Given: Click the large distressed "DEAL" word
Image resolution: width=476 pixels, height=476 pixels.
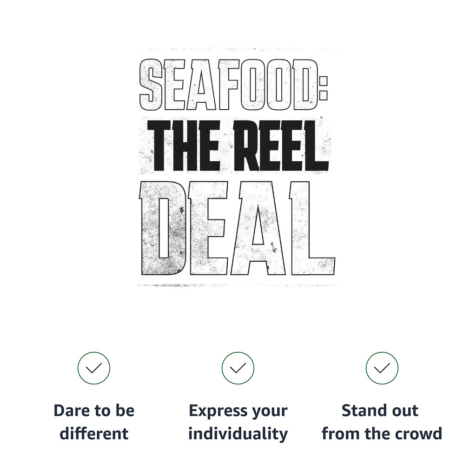Looking at the screenshot, I should click(237, 228).
